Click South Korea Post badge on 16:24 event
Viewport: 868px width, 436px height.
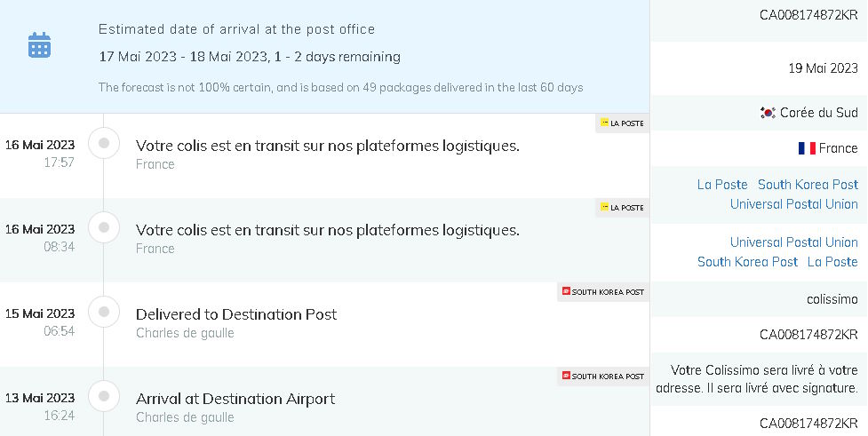(603, 376)
